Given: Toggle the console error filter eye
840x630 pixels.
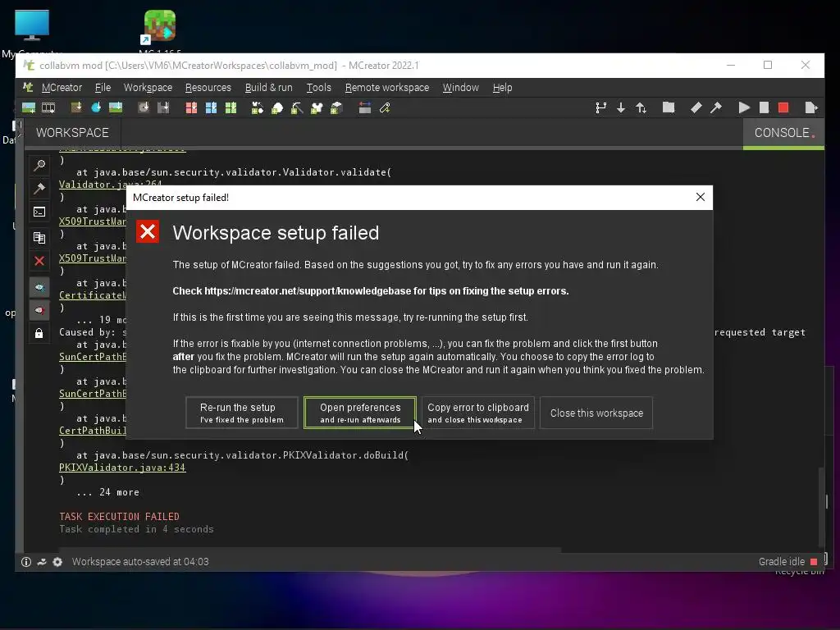Looking at the screenshot, I should click(x=39, y=310).
